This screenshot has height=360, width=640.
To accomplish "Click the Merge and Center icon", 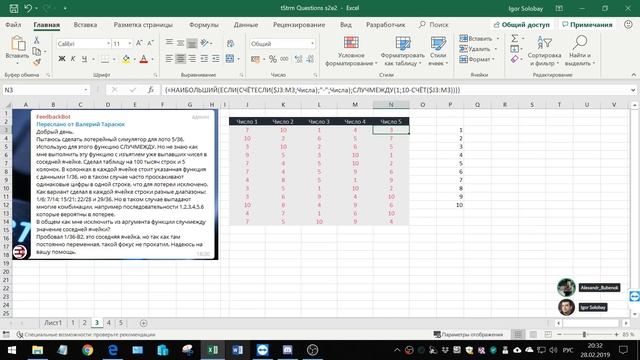I will coord(230,59).
